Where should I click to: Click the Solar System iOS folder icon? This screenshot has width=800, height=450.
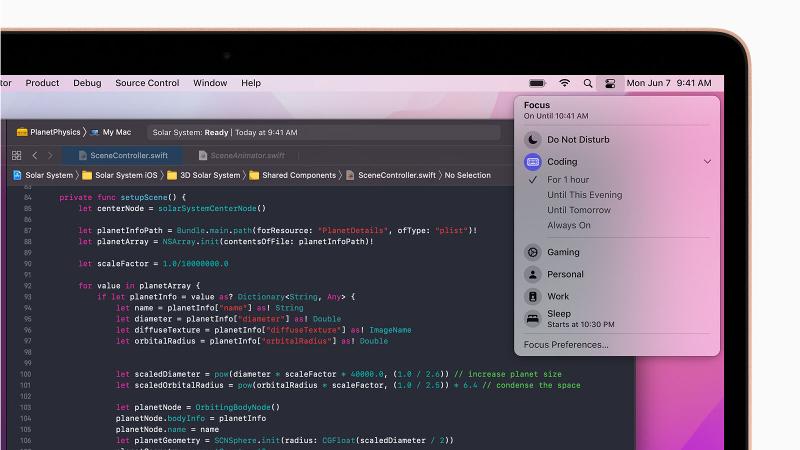click(87, 175)
